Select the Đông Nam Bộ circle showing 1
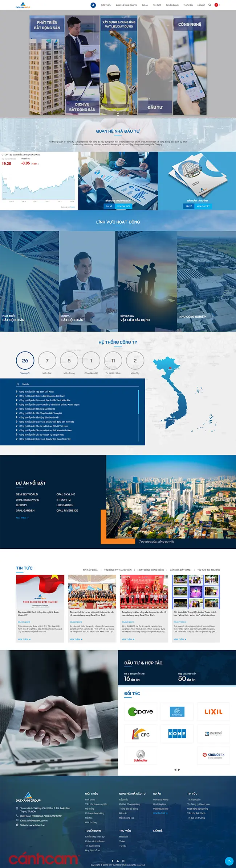236x868 pixels. pos(91,361)
